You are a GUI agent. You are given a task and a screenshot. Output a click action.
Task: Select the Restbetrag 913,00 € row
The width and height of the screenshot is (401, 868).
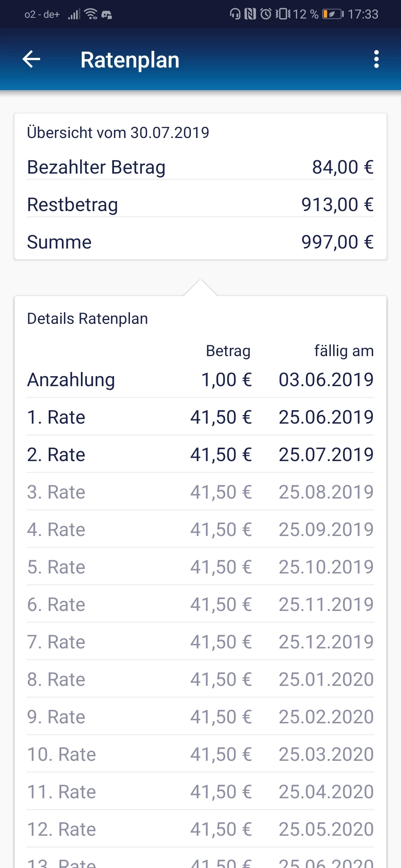200,204
